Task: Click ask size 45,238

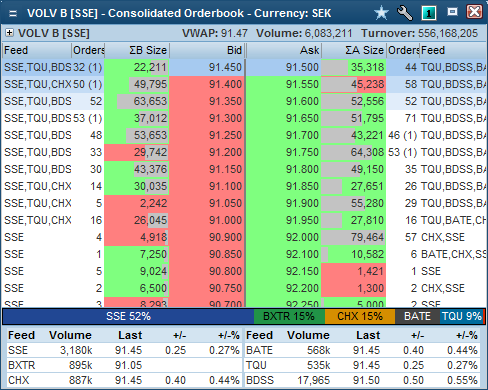Action: [354, 84]
